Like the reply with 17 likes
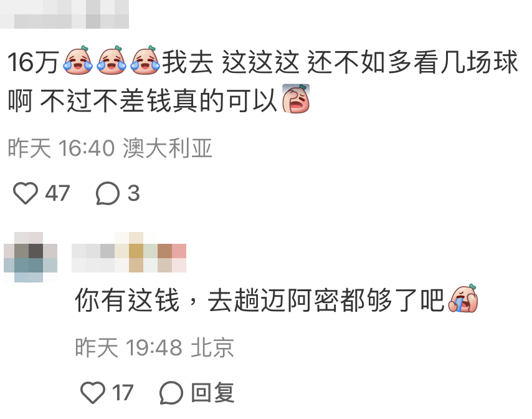The width and height of the screenshot is (532, 419). [93, 393]
